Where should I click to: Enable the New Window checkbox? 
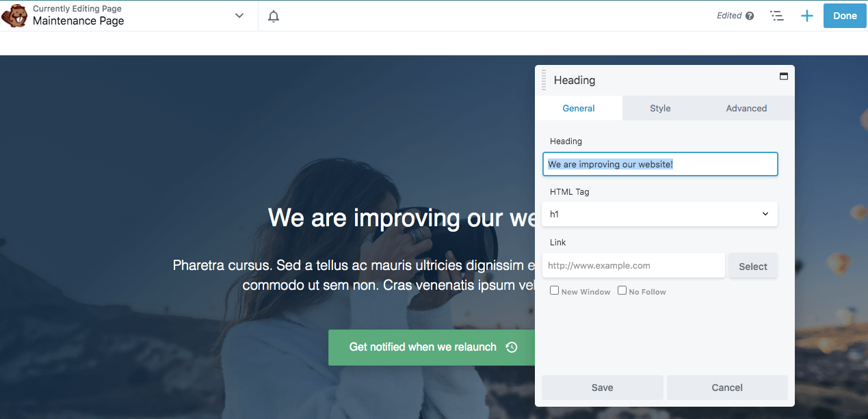click(x=555, y=290)
